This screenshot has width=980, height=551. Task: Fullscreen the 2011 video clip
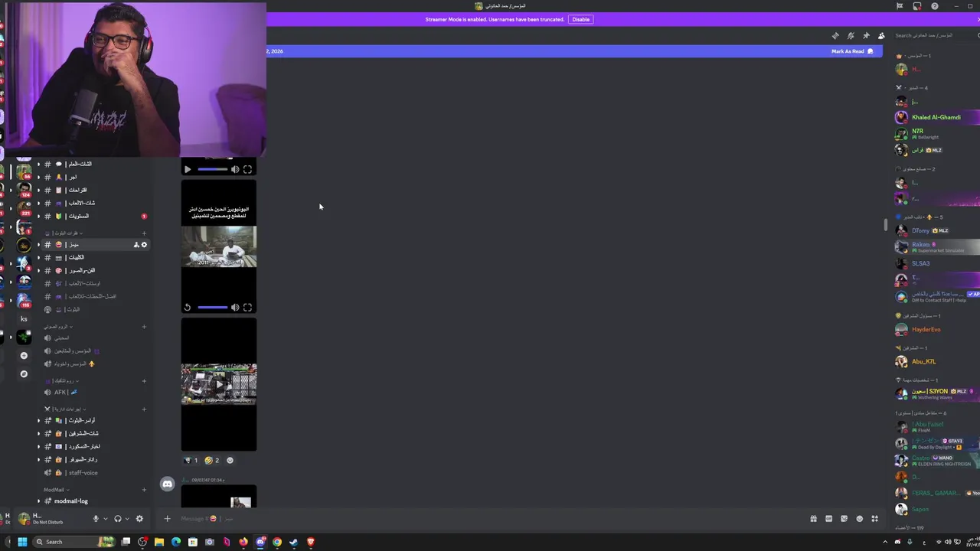coord(247,308)
